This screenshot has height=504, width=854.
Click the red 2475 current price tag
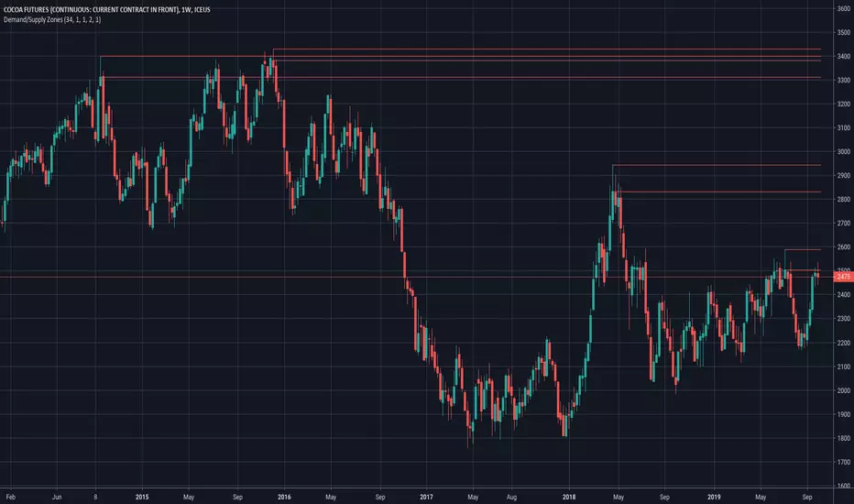coord(843,277)
